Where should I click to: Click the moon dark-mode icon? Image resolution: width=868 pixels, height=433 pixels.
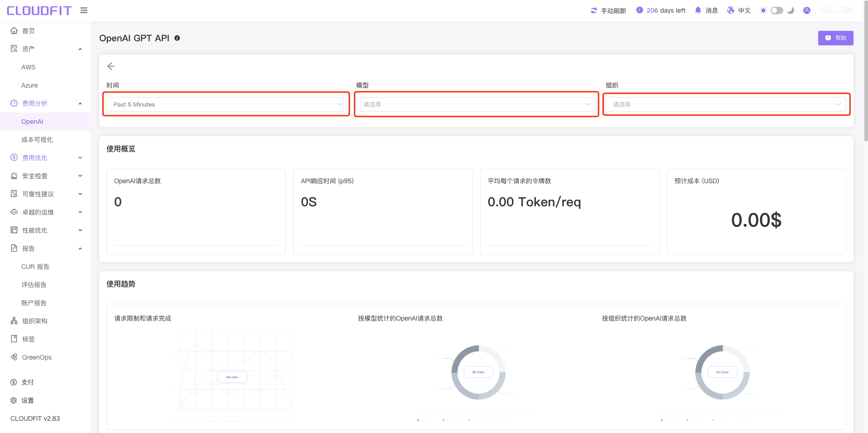(791, 10)
